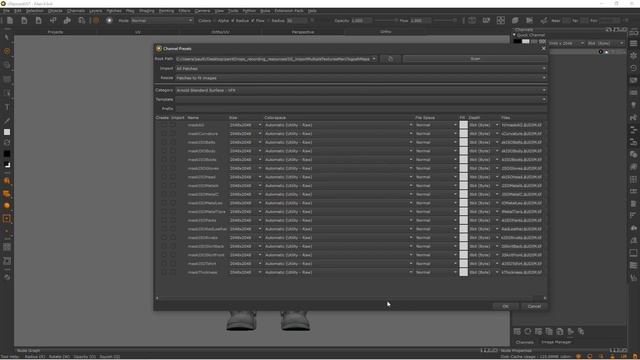640x360 pixels.
Task: Click the save document icon in toolbar
Action: pos(38,20)
